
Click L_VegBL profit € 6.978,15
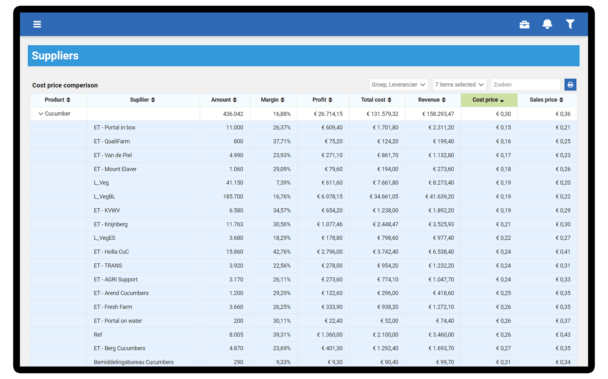330,197
